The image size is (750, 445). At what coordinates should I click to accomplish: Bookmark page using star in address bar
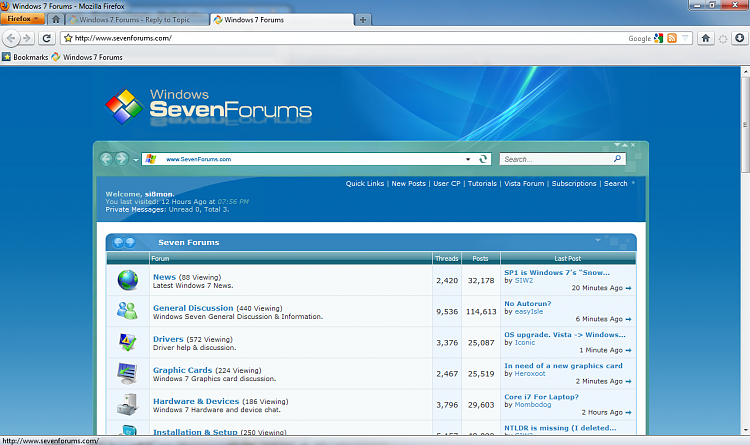point(68,38)
